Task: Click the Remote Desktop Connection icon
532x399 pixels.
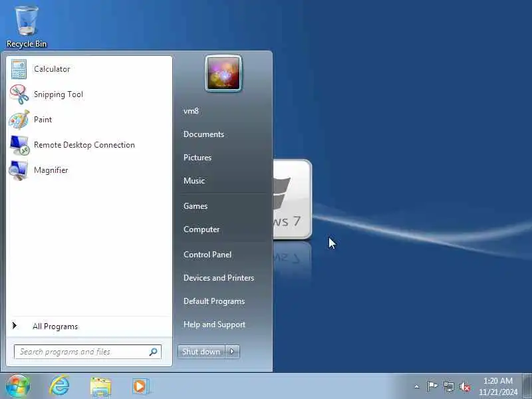Action: pyautogui.click(x=19, y=145)
